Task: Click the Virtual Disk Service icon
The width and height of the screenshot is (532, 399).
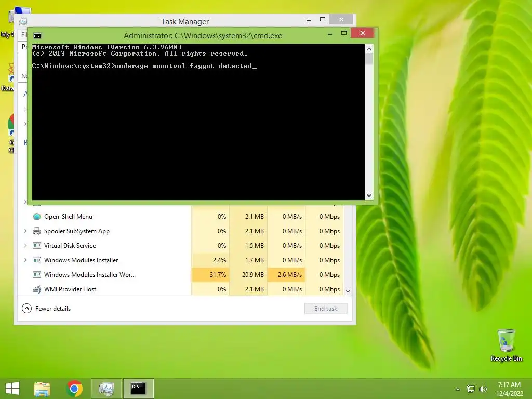Action: click(x=37, y=246)
